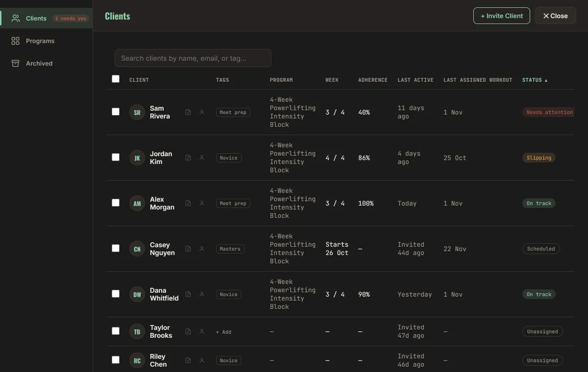This screenshot has width=588, height=372.
Task: Sort by the Last Active column header
Action: click(416, 80)
